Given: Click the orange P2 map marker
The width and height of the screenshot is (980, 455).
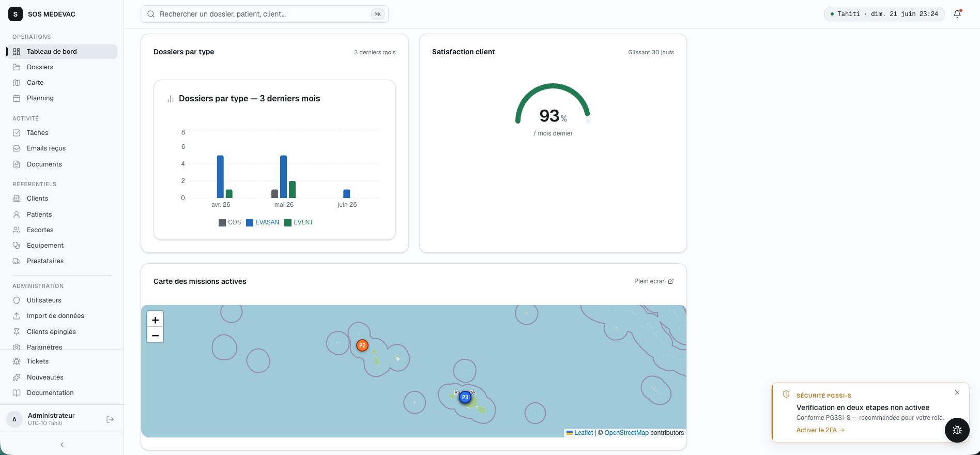Looking at the screenshot, I should [x=362, y=345].
